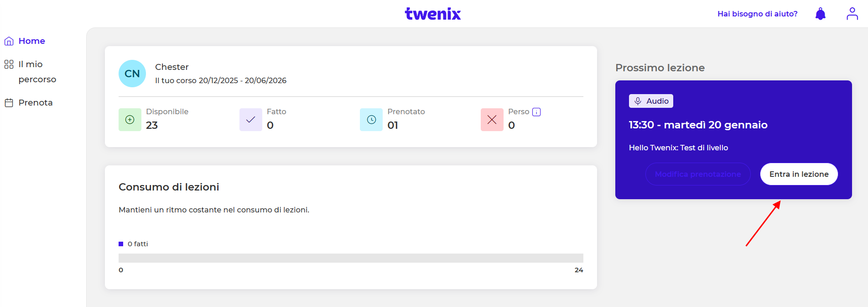Open Prenota in the sidebar
Viewport: 868px width, 307px height.
pyautogui.click(x=35, y=103)
